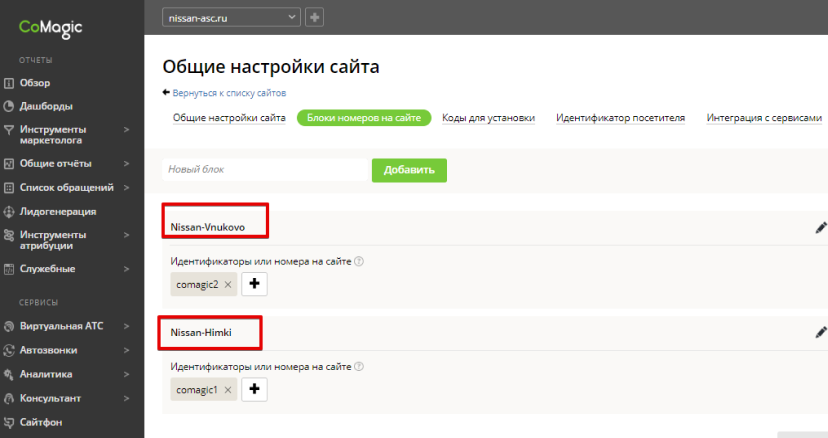Click the Консультант icon
Screen dimensions: 828x438
click(x=8, y=398)
